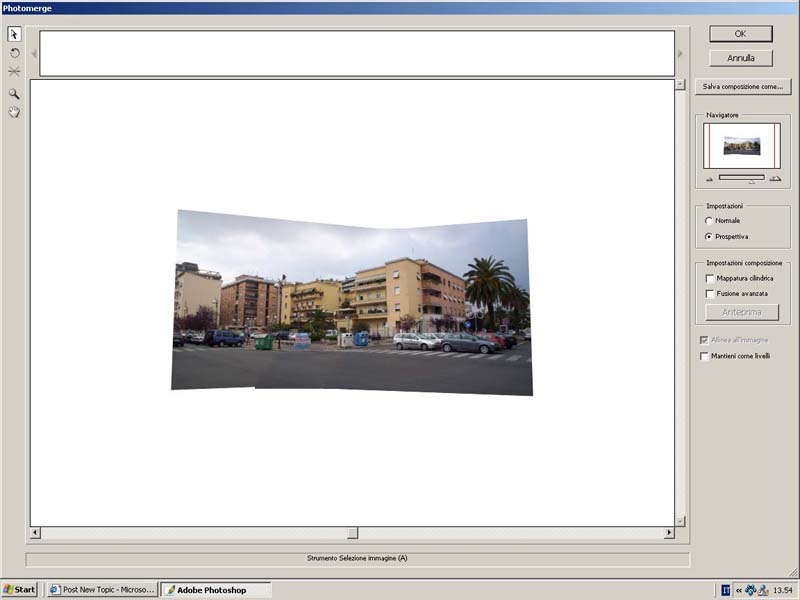Viewport: 800px width, 600px height.
Task: Enable Mappatura cilindrica checkbox
Action: pos(709,278)
